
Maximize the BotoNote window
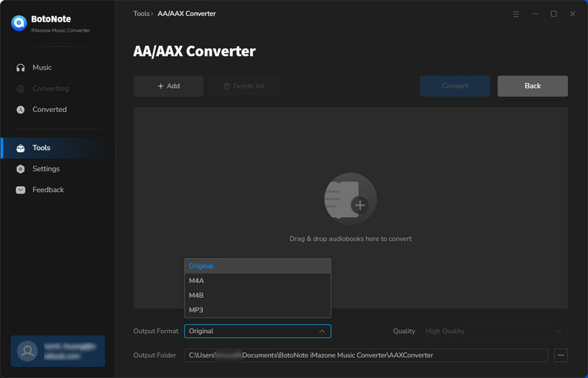pos(553,14)
